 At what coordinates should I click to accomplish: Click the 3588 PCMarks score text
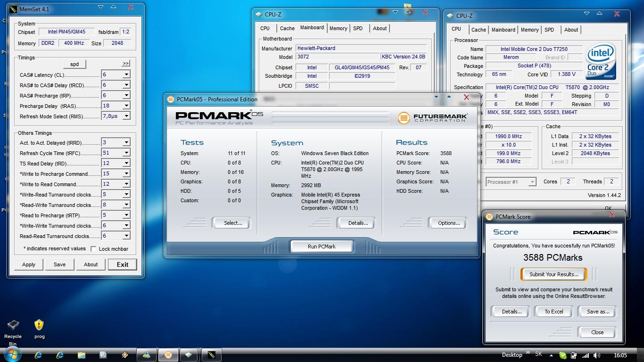(x=553, y=257)
